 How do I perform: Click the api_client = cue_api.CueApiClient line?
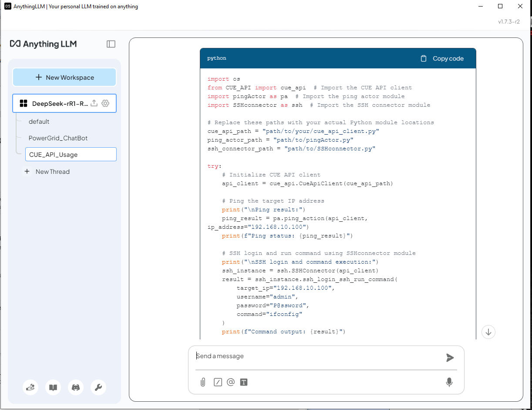pyautogui.click(x=307, y=183)
